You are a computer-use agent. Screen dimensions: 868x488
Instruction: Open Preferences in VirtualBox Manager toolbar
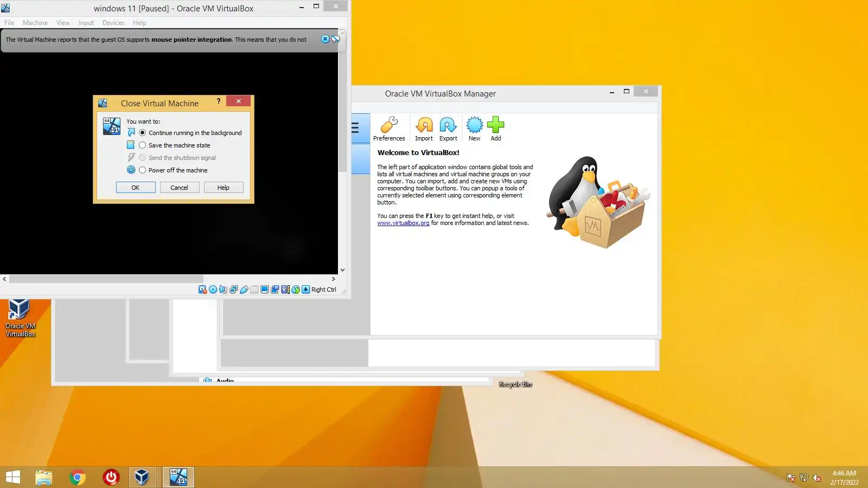pos(389,129)
